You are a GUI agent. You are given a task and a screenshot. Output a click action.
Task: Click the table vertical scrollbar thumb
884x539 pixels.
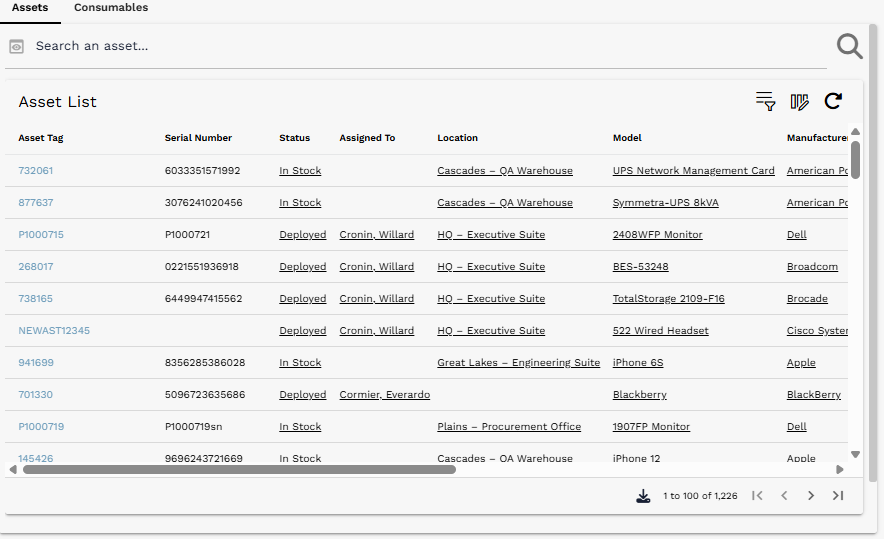855,160
